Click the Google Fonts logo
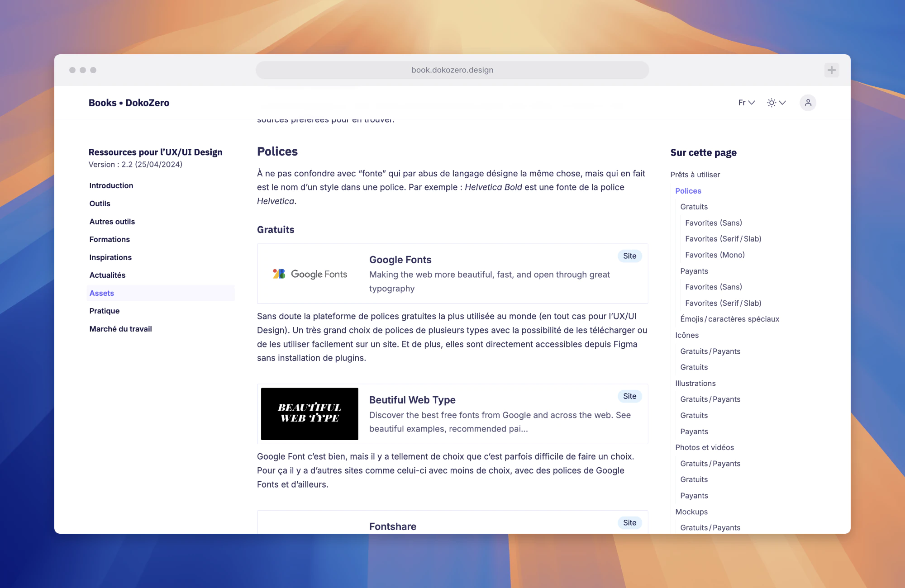The width and height of the screenshot is (905, 588). pos(310,274)
